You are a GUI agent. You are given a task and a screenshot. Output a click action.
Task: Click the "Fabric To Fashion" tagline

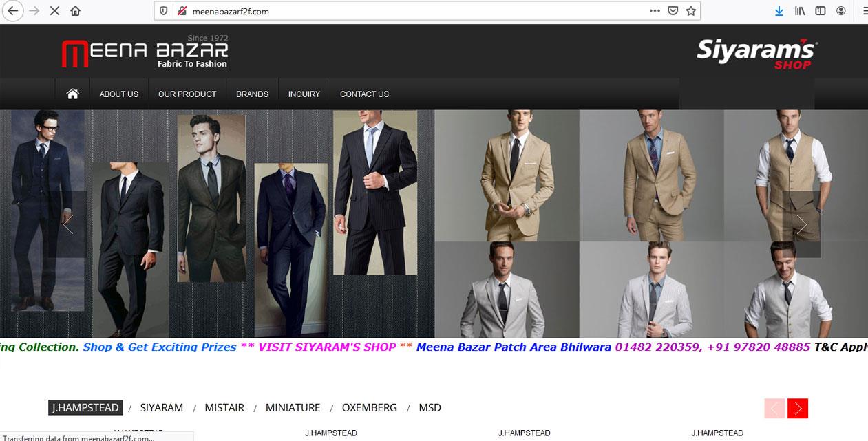click(192, 64)
